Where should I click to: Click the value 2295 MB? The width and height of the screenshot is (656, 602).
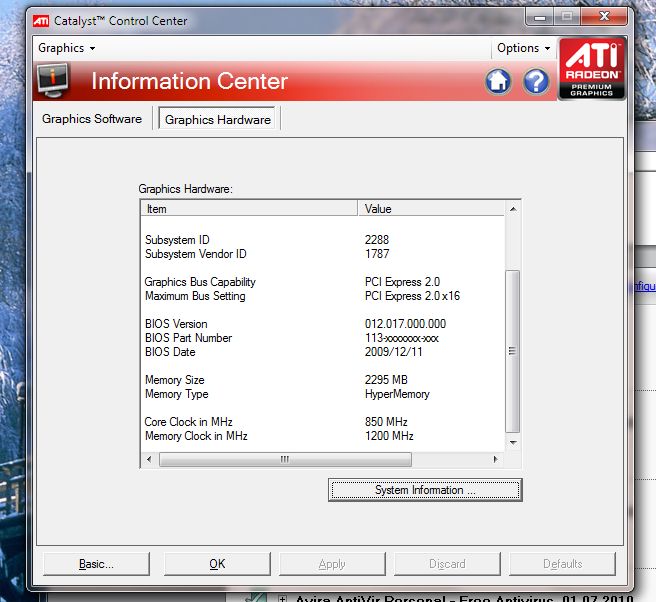tap(386, 380)
